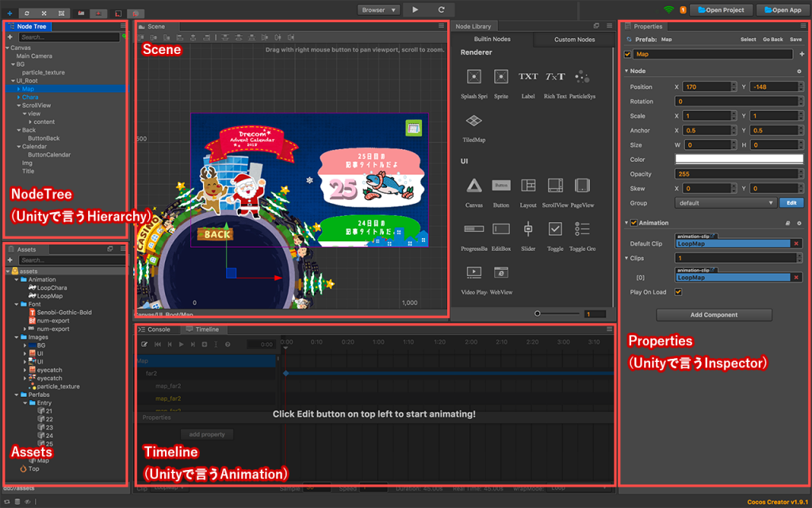
Task: Open the Group default dropdown
Action: click(x=725, y=203)
